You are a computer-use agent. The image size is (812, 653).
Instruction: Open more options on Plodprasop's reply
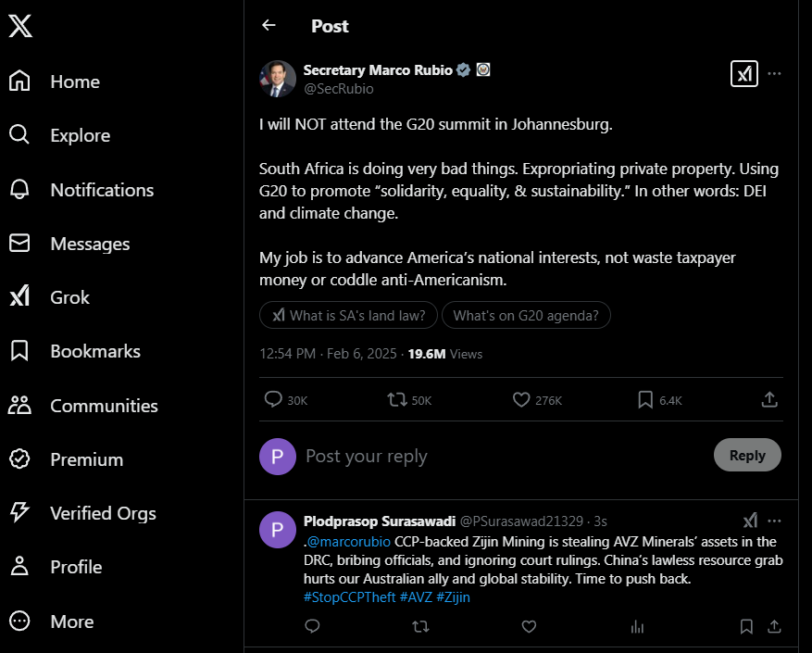coord(774,521)
